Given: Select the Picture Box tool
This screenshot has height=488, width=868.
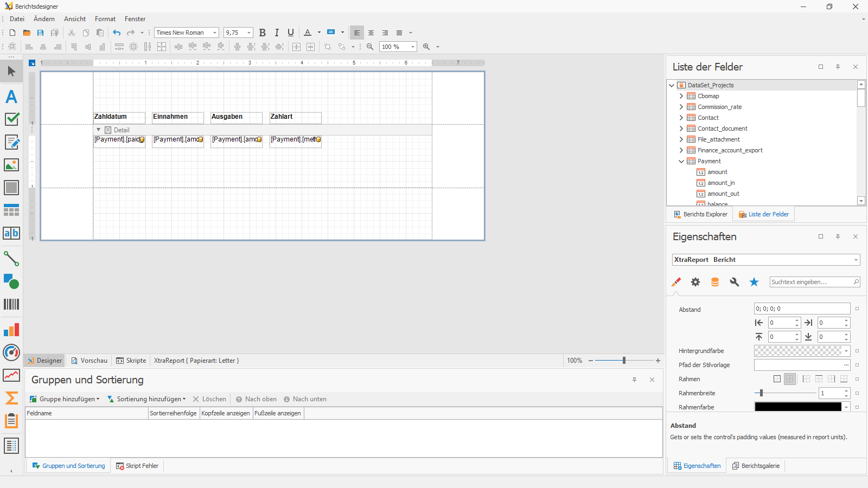Looking at the screenshot, I should (x=11, y=164).
